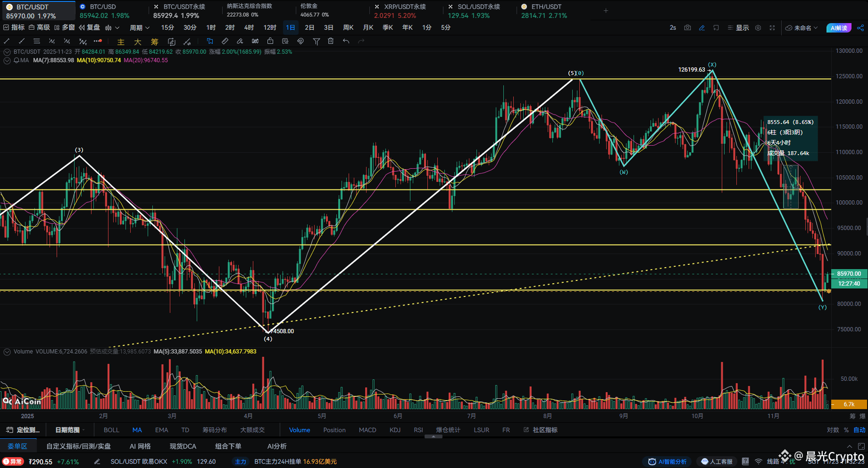
Task: Toggle the MA indicator
Action: pyautogui.click(x=137, y=430)
